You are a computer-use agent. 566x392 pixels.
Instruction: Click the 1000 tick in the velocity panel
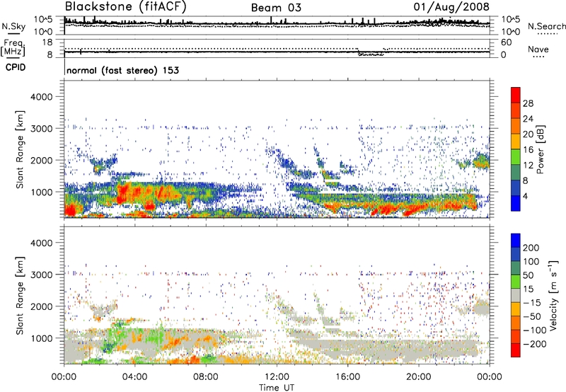pos(41,338)
